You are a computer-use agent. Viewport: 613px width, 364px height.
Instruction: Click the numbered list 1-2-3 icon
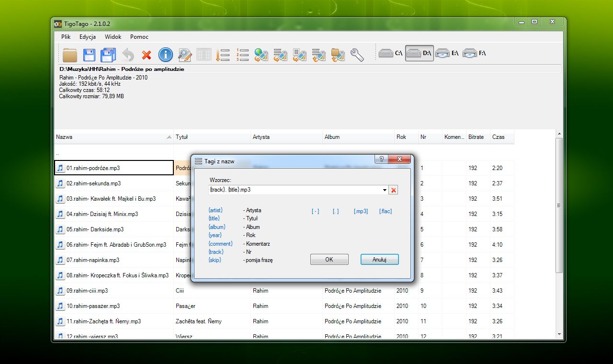tap(242, 54)
